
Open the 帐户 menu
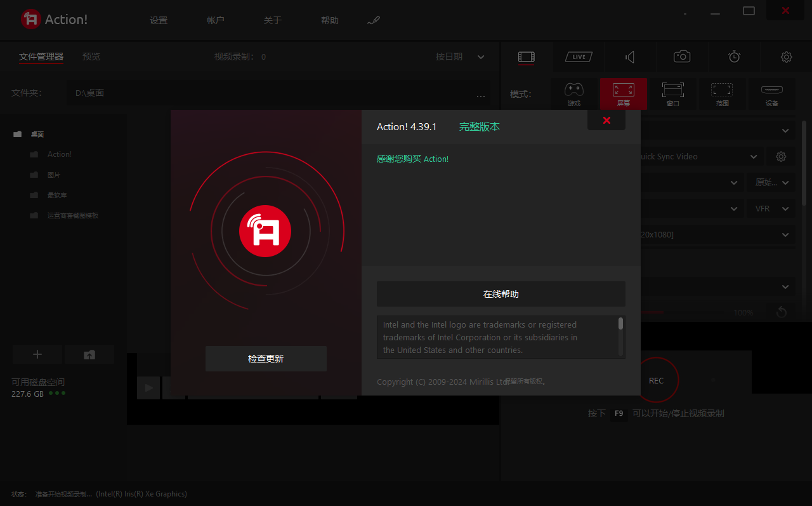pos(216,20)
